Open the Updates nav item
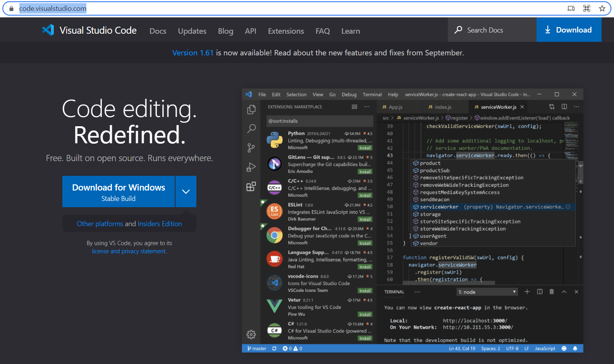The image size is (614, 364). click(x=192, y=31)
